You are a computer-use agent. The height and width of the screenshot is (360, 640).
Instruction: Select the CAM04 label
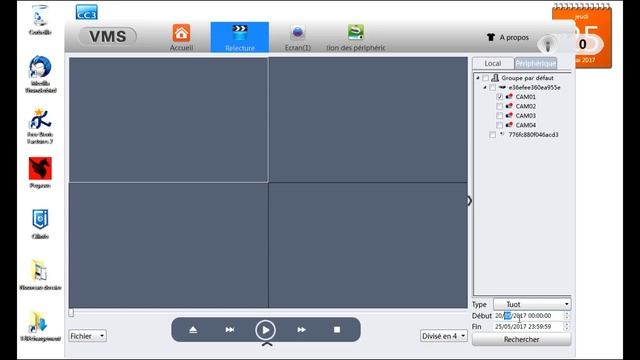[x=526, y=125]
